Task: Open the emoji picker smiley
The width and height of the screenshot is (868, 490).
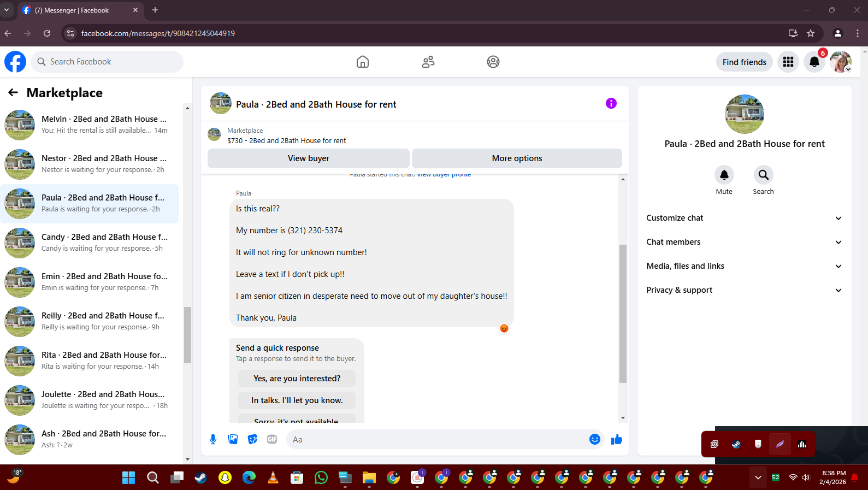Action: [595, 439]
